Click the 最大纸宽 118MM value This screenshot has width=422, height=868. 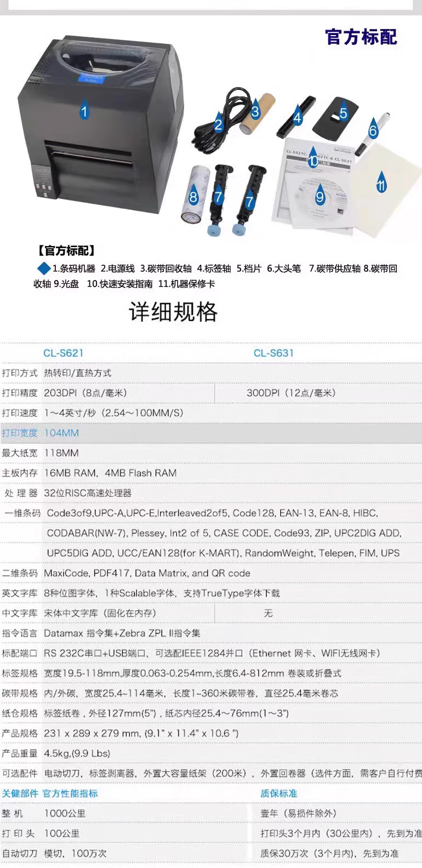coord(61,453)
